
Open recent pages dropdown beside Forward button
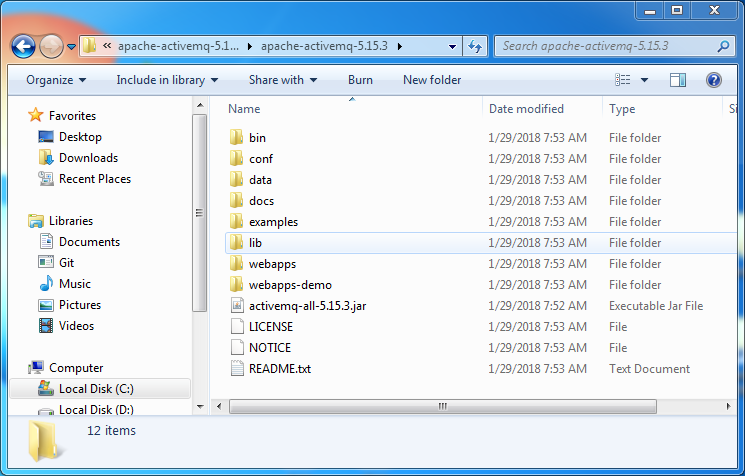(71, 47)
